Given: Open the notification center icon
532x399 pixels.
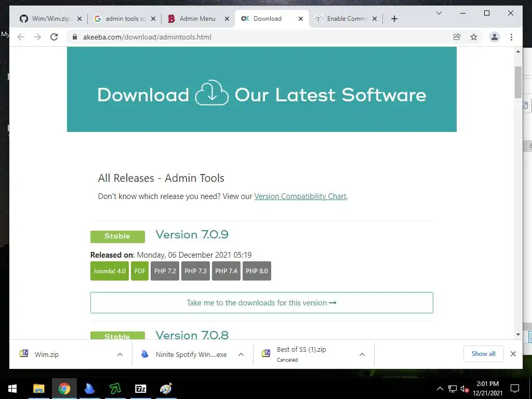Looking at the screenshot, I should click(x=515, y=389).
